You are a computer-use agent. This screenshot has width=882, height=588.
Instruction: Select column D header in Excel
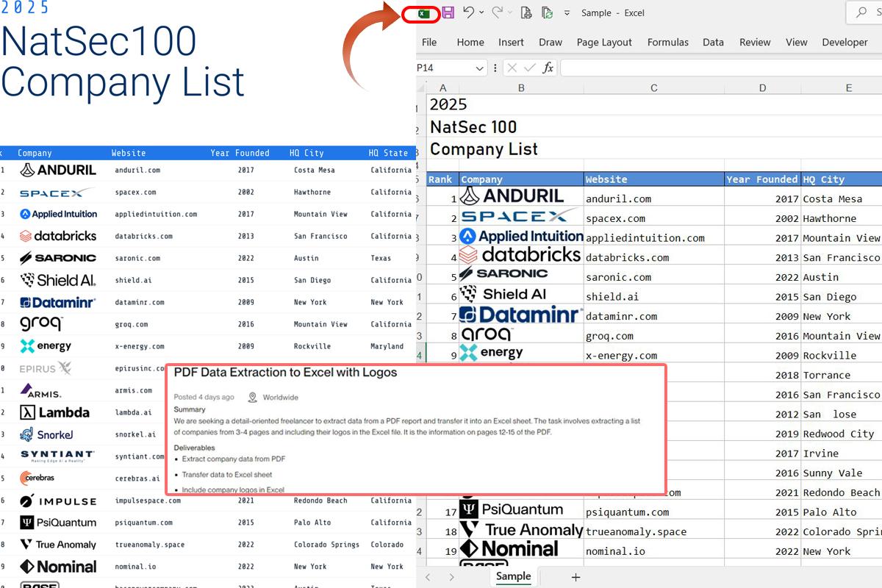pos(763,88)
